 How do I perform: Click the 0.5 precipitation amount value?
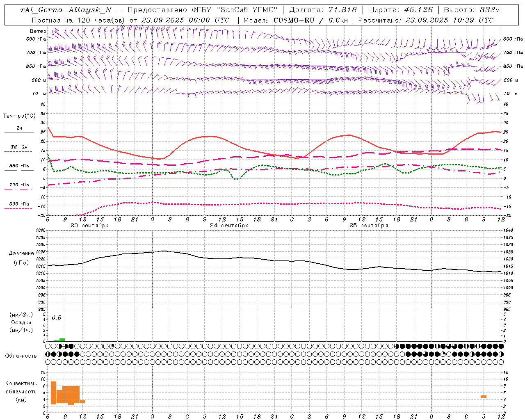[x=56, y=318]
